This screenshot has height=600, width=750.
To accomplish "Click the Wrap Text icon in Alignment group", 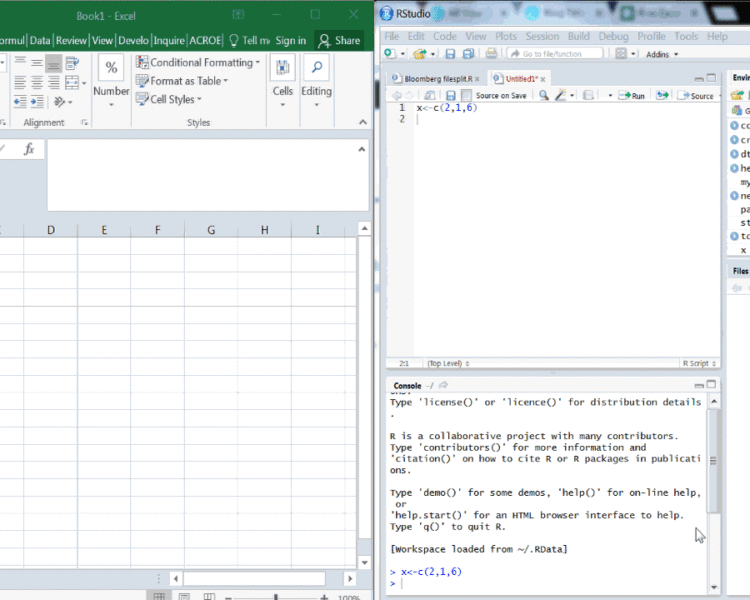I will [72, 63].
